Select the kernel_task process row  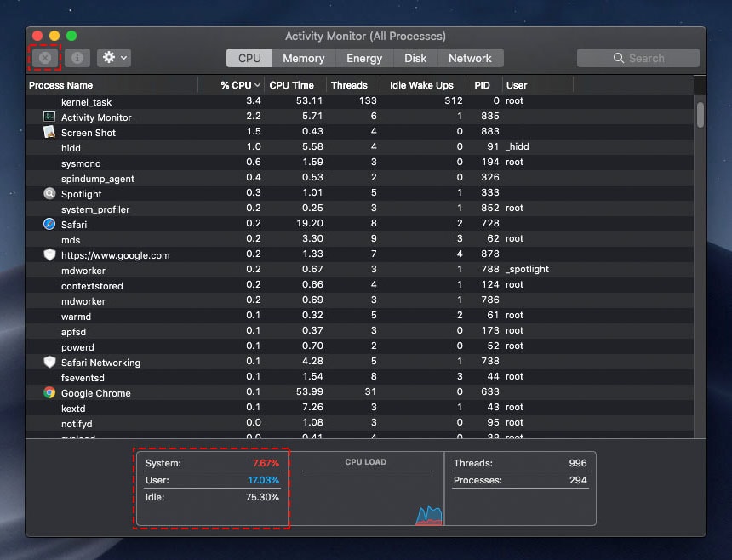tap(255, 101)
